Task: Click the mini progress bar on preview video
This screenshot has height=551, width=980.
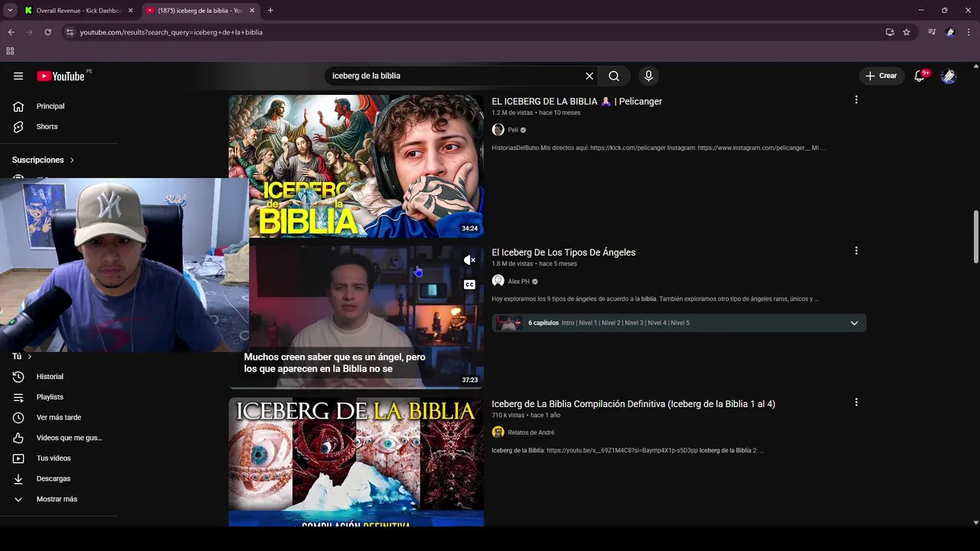Action: click(x=356, y=387)
